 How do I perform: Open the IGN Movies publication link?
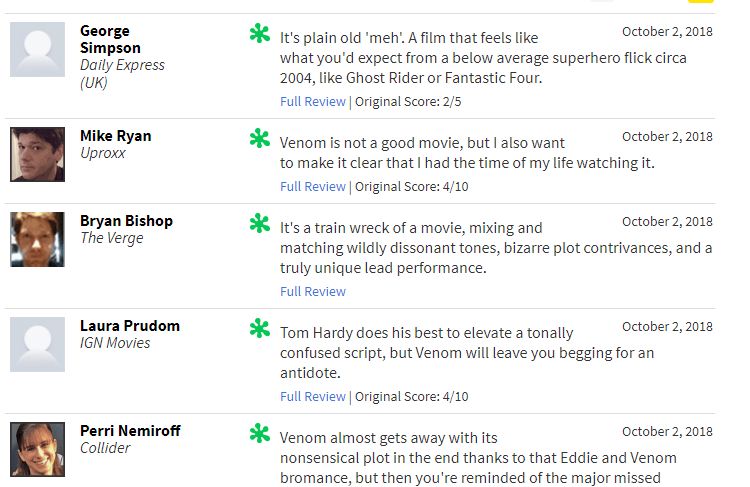(x=115, y=343)
